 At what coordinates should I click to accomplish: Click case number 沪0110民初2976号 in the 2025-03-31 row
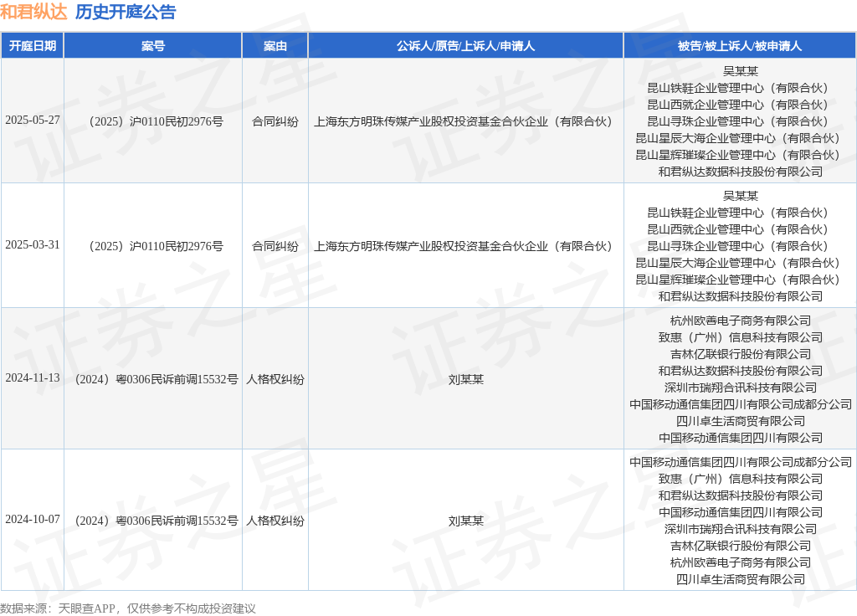(176, 246)
